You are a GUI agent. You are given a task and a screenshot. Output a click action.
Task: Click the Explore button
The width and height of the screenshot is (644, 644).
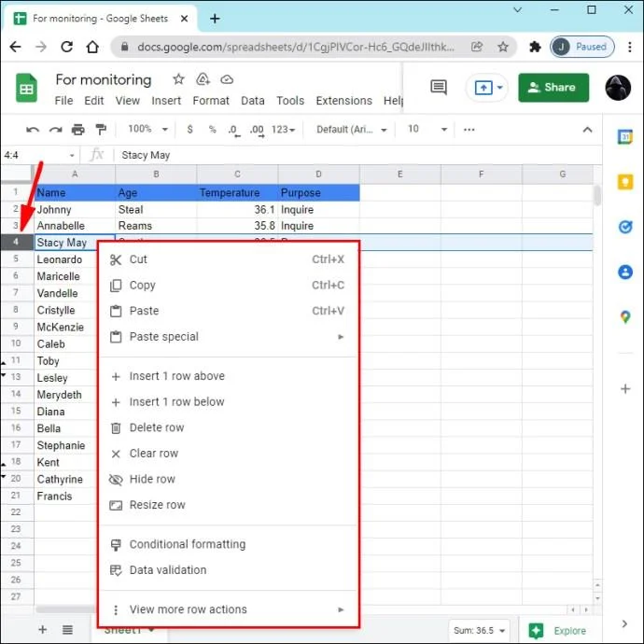click(x=557, y=630)
